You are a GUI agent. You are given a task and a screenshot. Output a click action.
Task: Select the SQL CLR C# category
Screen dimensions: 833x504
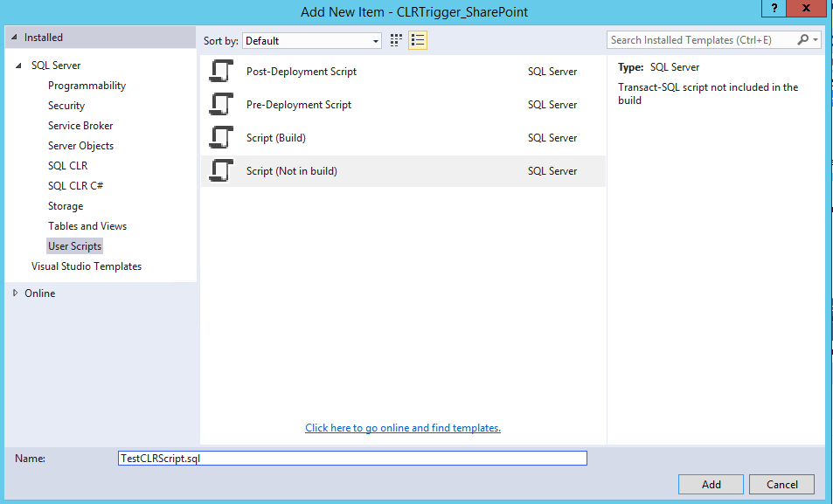(75, 186)
